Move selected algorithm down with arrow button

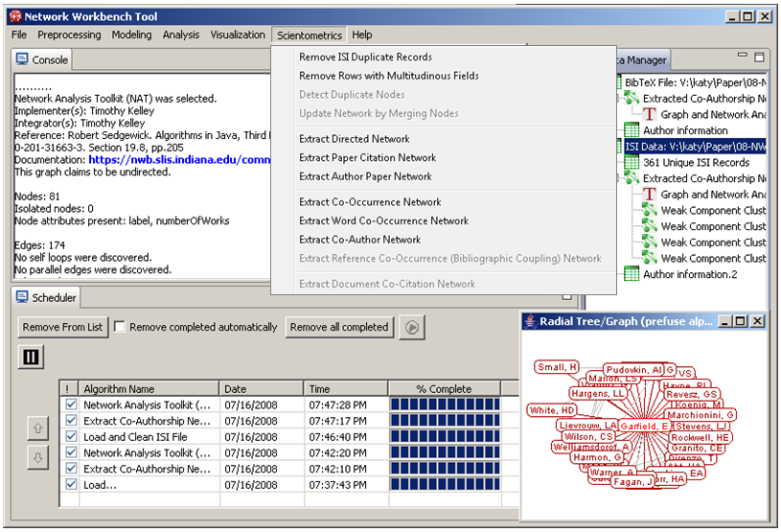[x=38, y=458]
